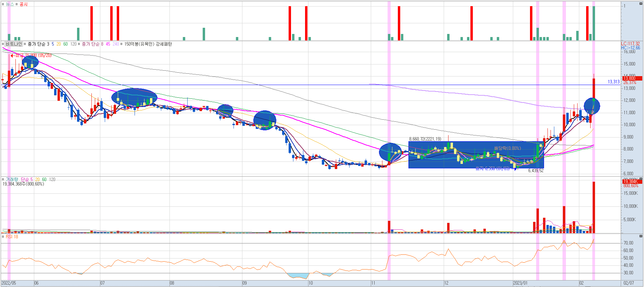Click the magenta 45 moving-average legend
Viewport: 644px width, 287px height.
point(108,44)
